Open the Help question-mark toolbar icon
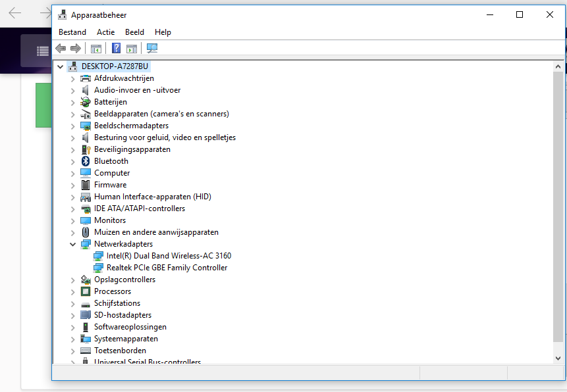 [116, 48]
